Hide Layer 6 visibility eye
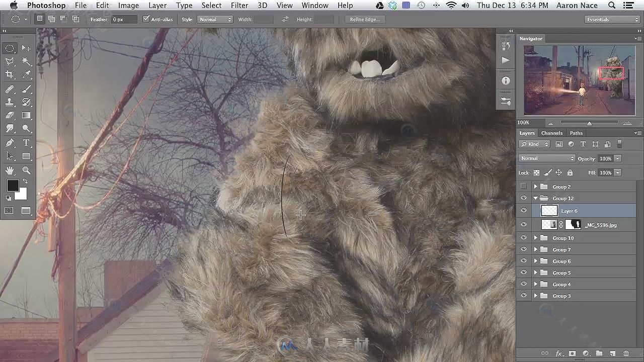644x362 pixels. pos(524,211)
